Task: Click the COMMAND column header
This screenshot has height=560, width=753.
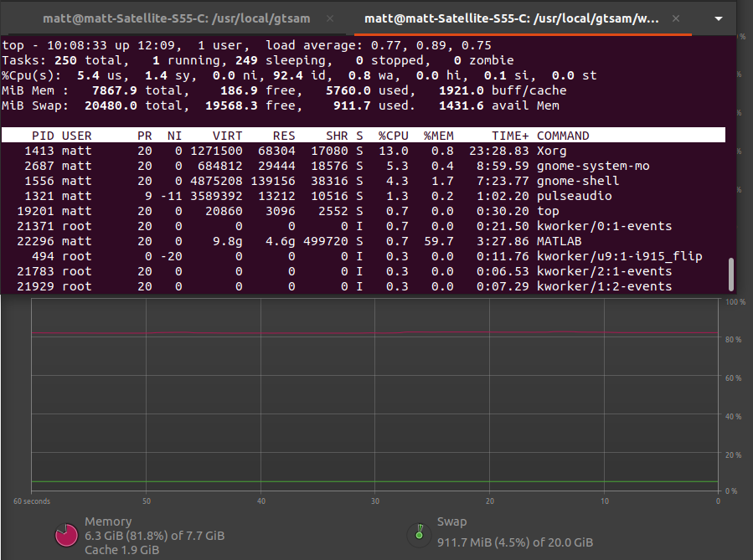Action: tap(563, 136)
